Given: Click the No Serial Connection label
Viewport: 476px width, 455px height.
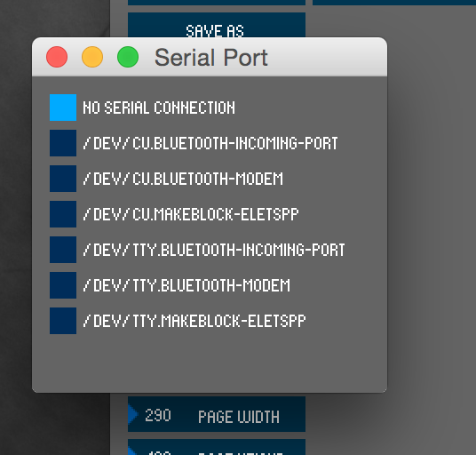Looking at the screenshot, I should click(159, 108).
